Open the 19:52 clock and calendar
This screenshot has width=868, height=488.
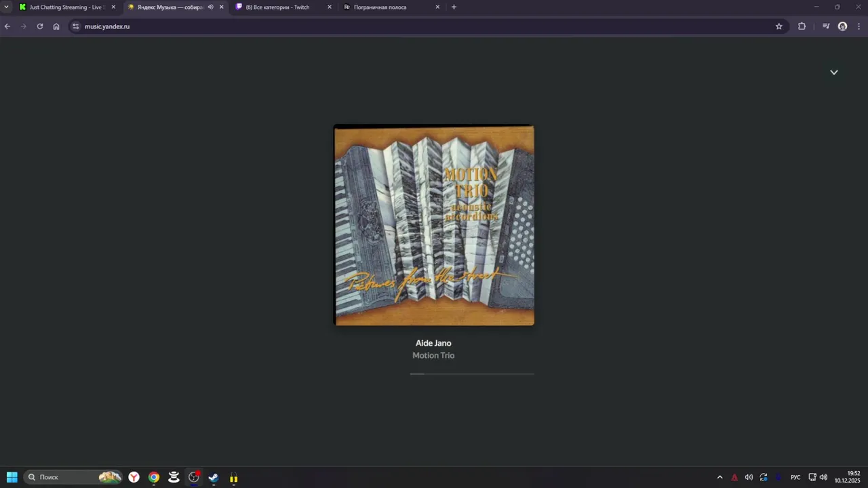848,477
